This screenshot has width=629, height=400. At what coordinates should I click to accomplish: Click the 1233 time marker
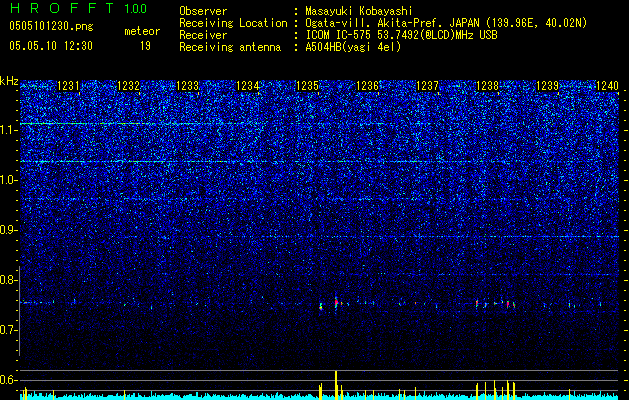pos(188,85)
